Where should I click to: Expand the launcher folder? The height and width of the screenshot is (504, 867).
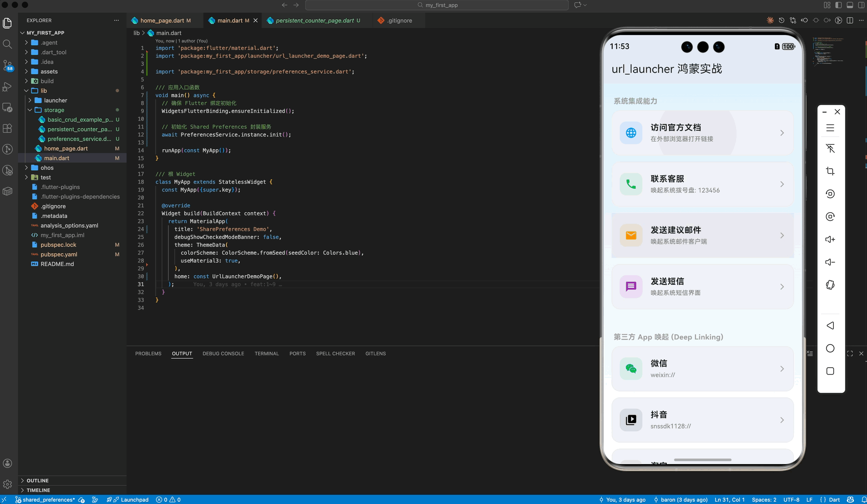tap(55, 100)
